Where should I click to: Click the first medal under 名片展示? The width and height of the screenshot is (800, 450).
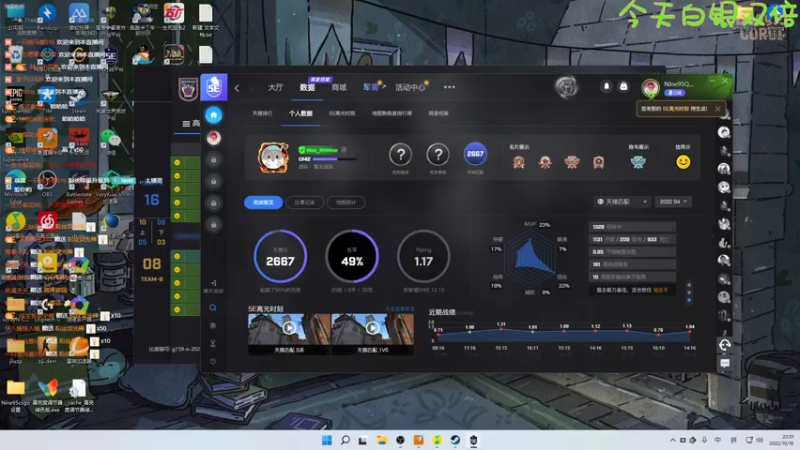[519, 162]
